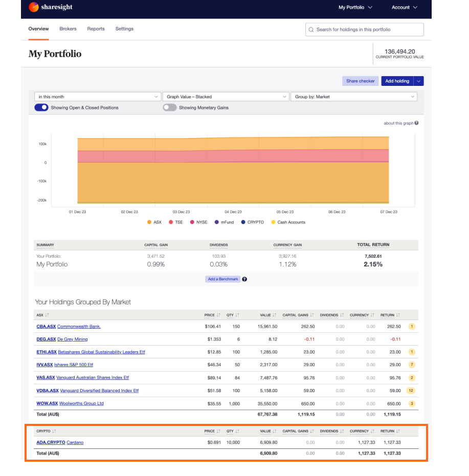Click IVV.ASX notification badge 7
The height and width of the screenshot is (476, 469).
tap(412, 365)
